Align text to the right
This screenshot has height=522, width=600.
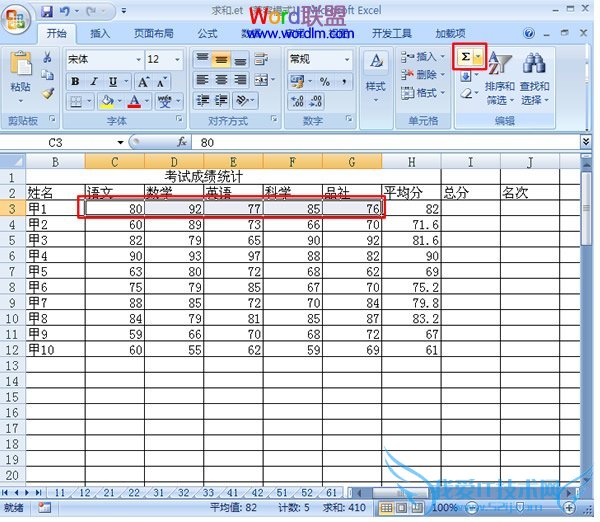tap(240, 80)
